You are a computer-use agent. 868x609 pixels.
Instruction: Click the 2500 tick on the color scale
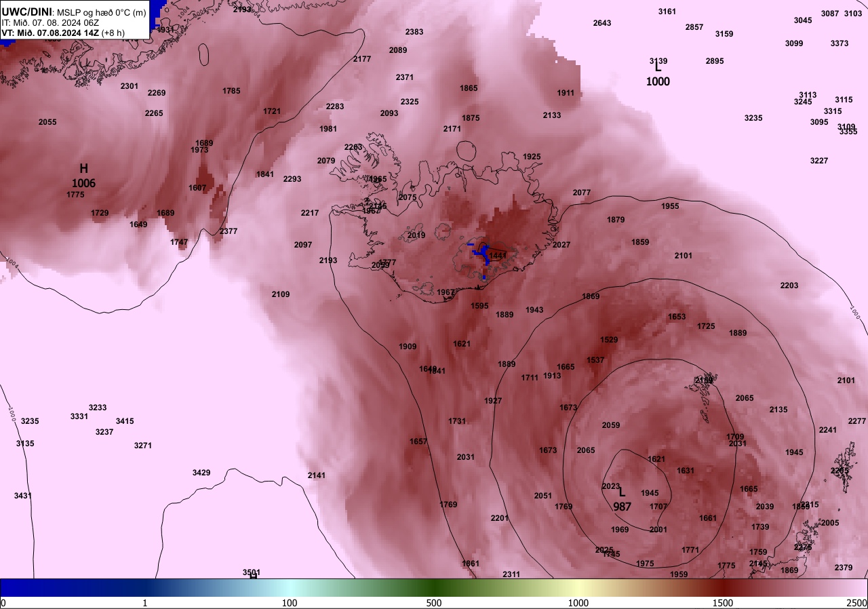856,603
